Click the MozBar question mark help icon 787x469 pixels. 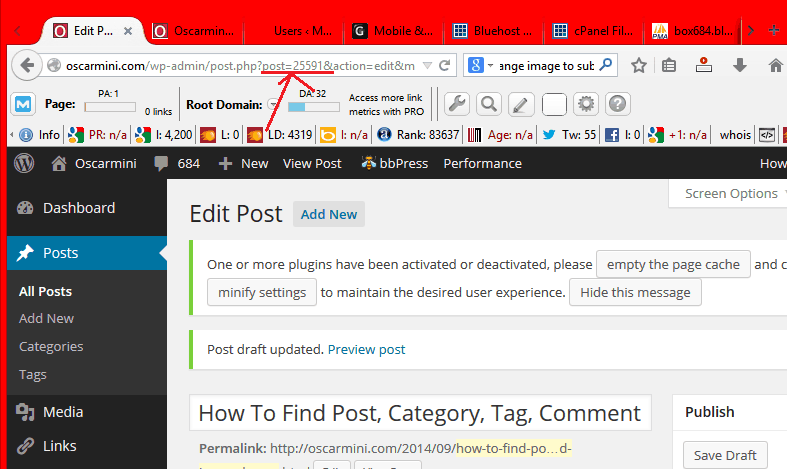[x=617, y=104]
